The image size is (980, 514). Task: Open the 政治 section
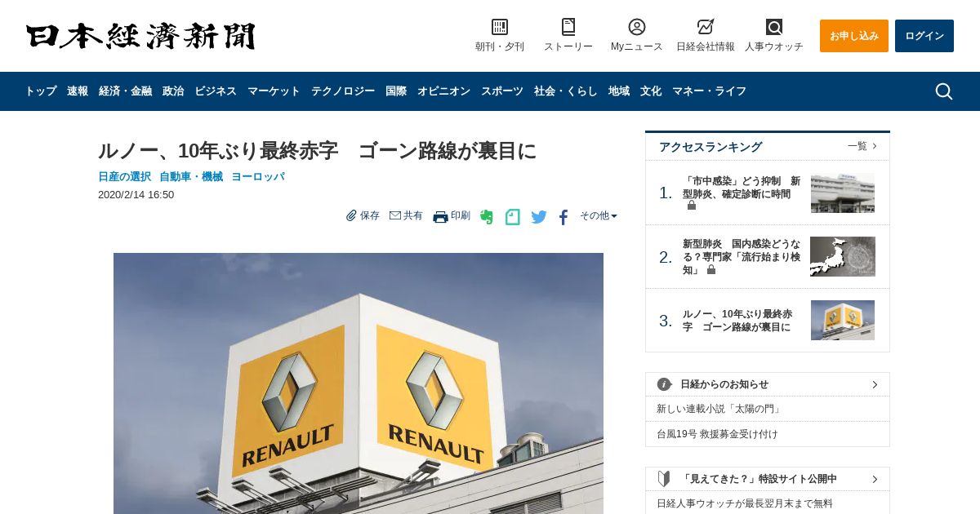(x=173, y=91)
